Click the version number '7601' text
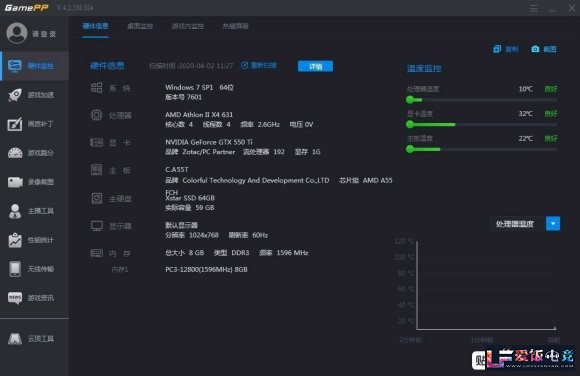Image resolution: width=580 pixels, height=376 pixels. (x=194, y=97)
